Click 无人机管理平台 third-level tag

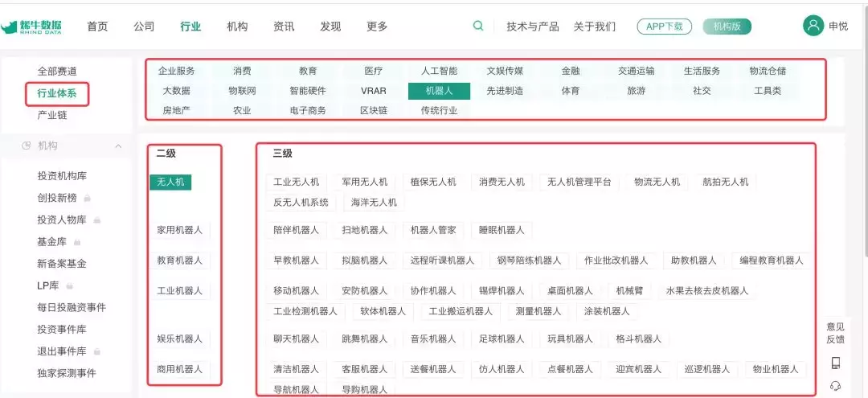tap(579, 182)
